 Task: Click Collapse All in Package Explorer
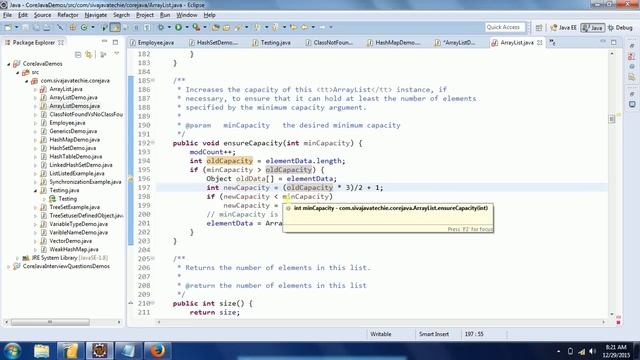(78, 54)
